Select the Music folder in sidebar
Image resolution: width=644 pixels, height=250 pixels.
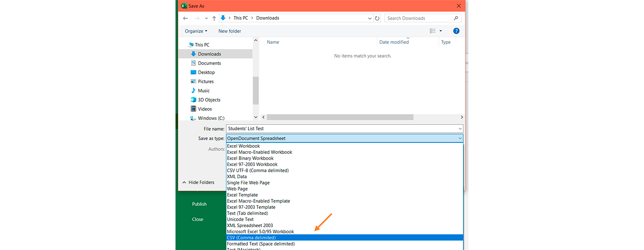pos(204,91)
